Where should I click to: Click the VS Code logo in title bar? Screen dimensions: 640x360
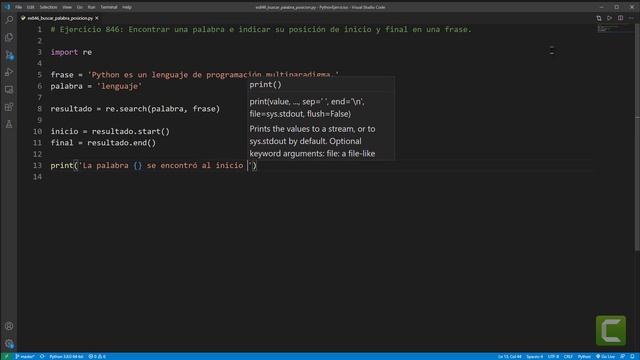click(7, 7)
